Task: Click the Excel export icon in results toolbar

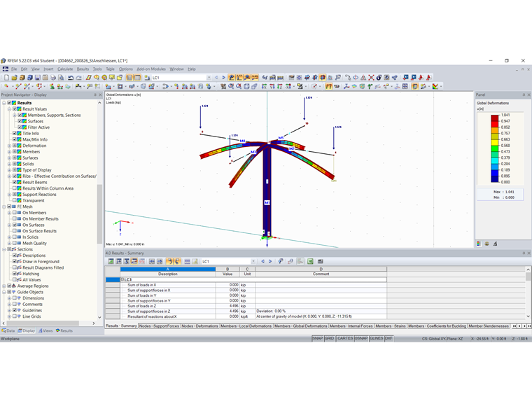Action: (x=310, y=261)
